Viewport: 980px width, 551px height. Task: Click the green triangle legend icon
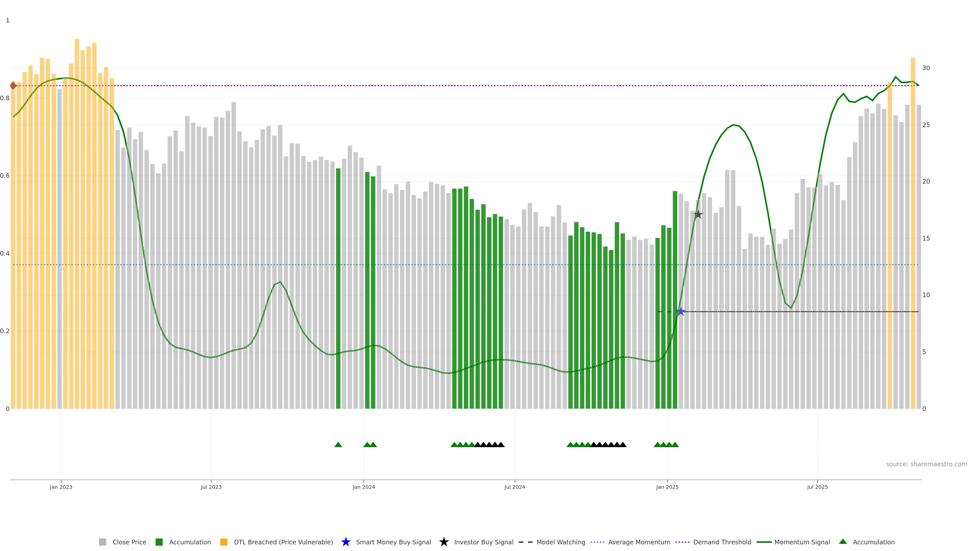click(x=843, y=542)
